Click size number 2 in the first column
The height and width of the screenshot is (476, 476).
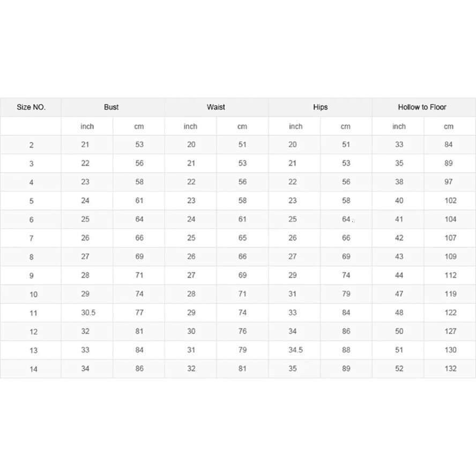tap(32, 145)
